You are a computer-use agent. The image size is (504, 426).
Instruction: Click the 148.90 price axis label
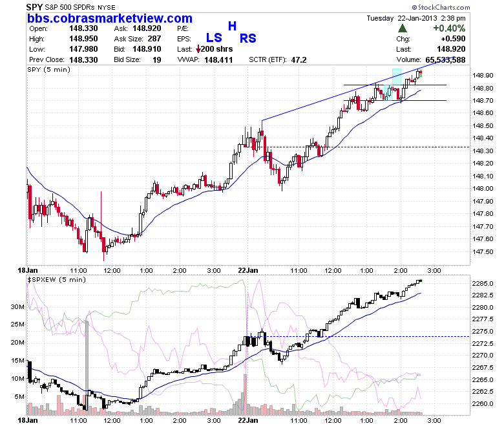pos(483,76)
